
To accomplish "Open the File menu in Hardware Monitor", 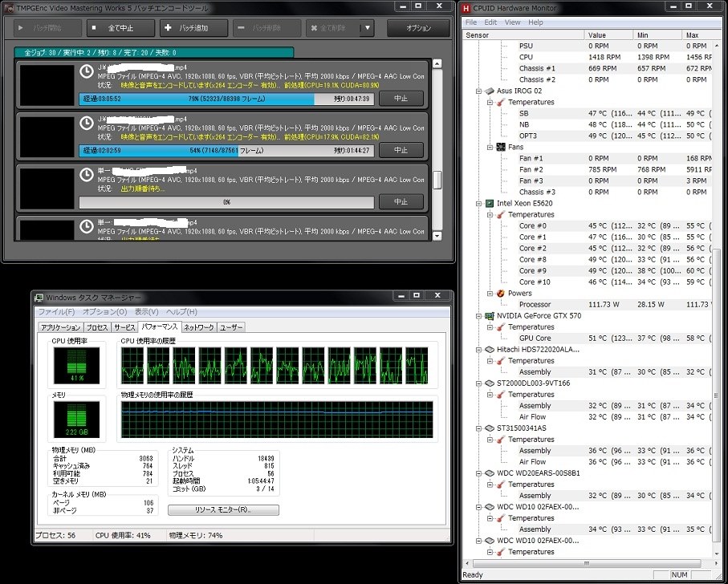I will (x=471, y=22).
